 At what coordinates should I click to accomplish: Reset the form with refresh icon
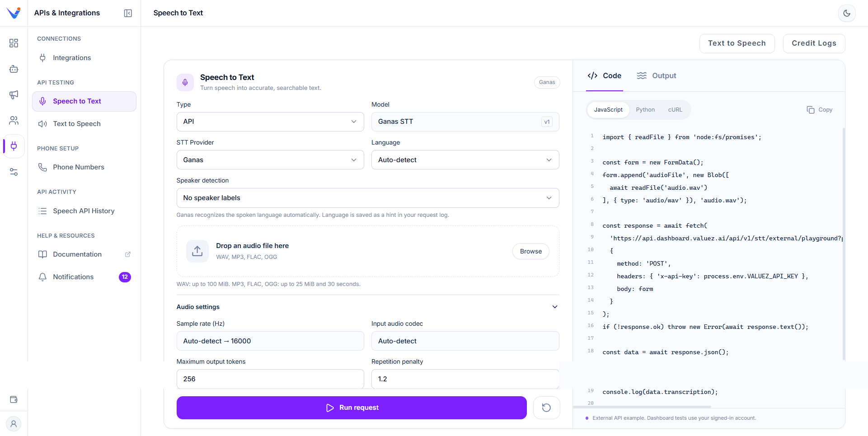pos(546,408)
